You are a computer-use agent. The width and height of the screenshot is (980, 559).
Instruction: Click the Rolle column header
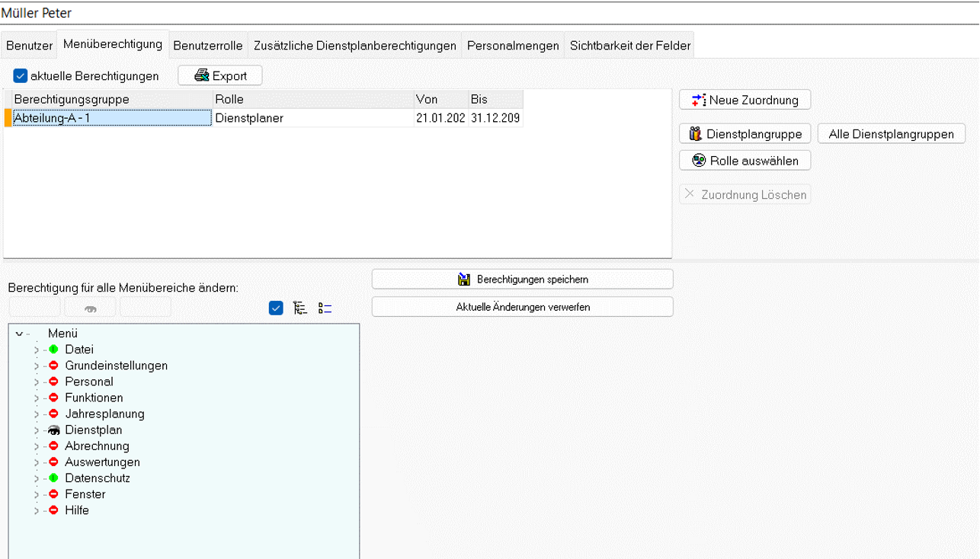pyautogui.click(x=314, y=100)
